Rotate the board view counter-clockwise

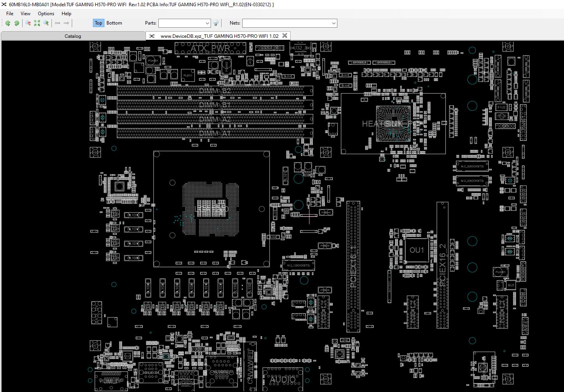(x=8, y=23)
